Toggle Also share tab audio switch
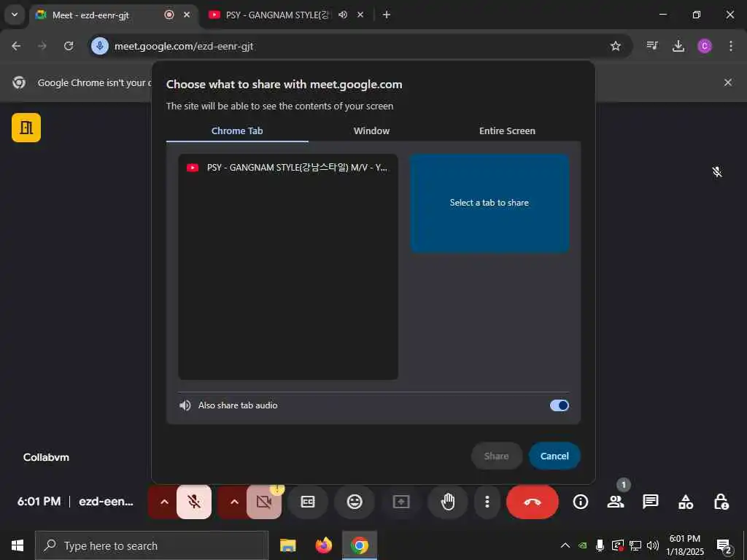This screenshot has height=560, width=747. (560, 405)
